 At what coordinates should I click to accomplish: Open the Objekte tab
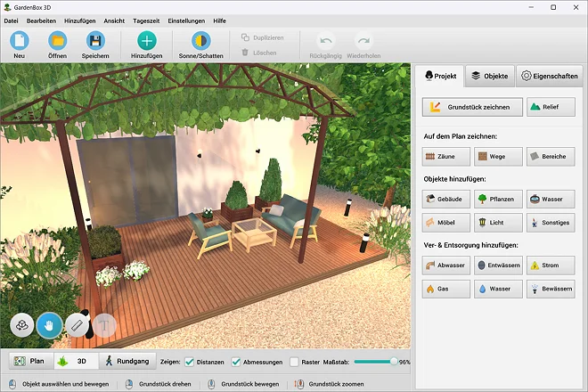(x=490, y=76)
